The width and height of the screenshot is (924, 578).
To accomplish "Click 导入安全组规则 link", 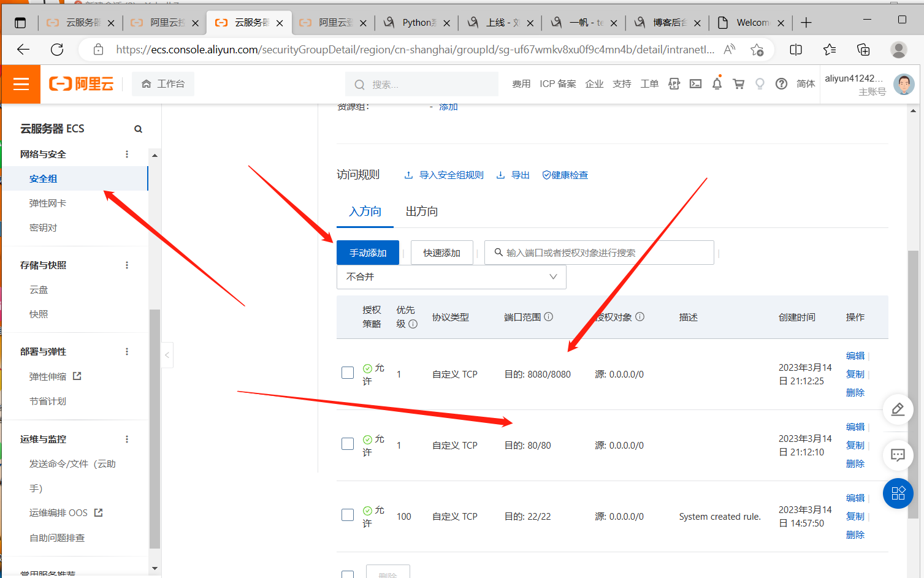I will pyautogui.click(x=444, y=175).
